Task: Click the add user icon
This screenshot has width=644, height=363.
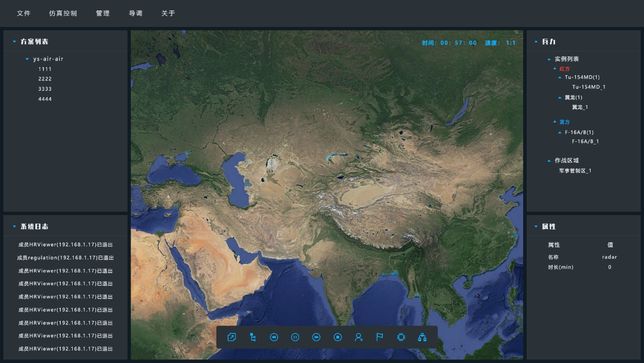Action: point(359,337)
